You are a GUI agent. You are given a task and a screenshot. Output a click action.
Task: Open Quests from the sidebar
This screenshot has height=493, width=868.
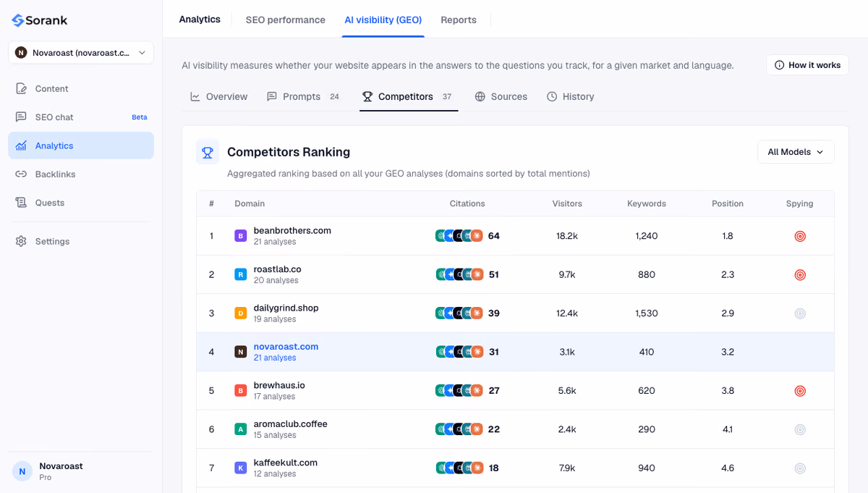pos(81,203)
